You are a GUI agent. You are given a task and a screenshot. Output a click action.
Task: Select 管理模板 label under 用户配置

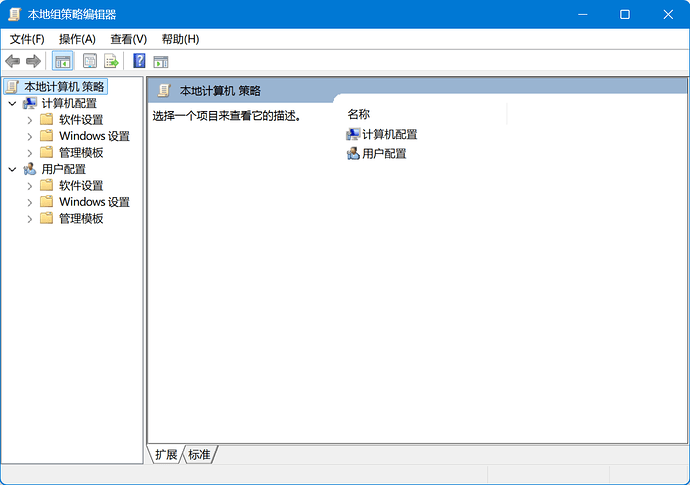pyautogui.click(x=81, y=218)
